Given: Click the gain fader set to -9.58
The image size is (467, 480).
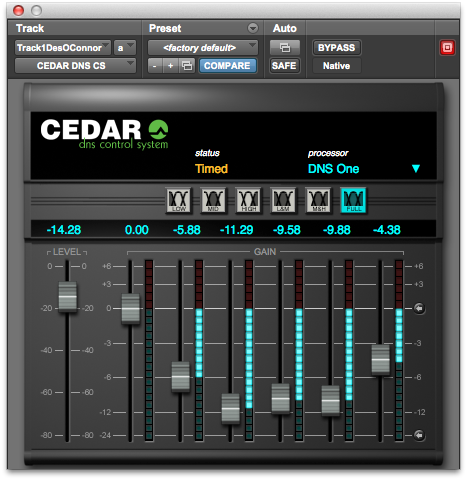Looking at the screenshot, I should pos(281,398).
